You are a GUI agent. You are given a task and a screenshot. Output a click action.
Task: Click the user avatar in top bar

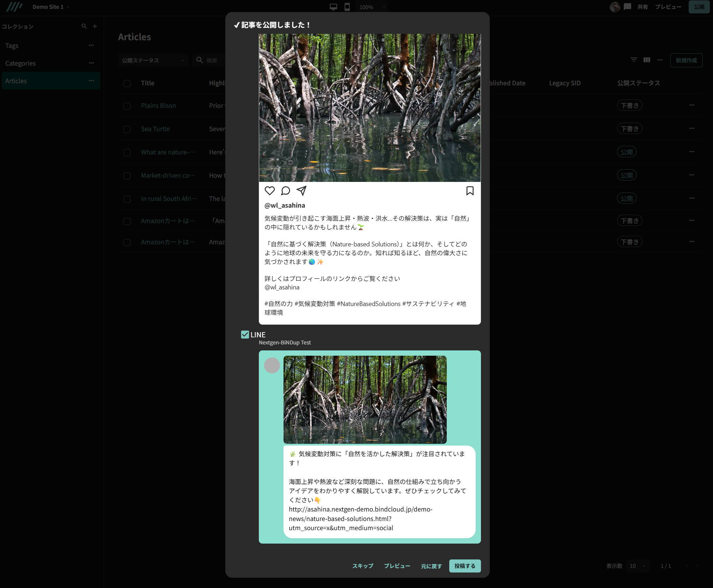(615, 7)
